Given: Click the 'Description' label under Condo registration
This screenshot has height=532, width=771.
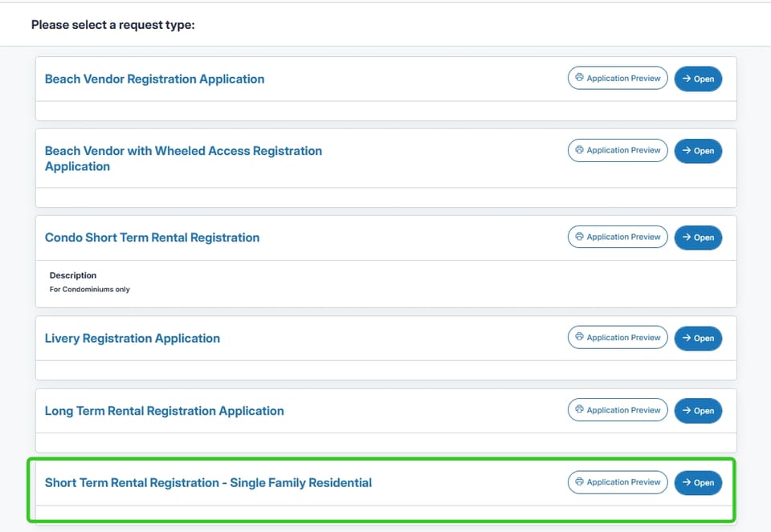Looking at the screenshot, I should (73, 275).
